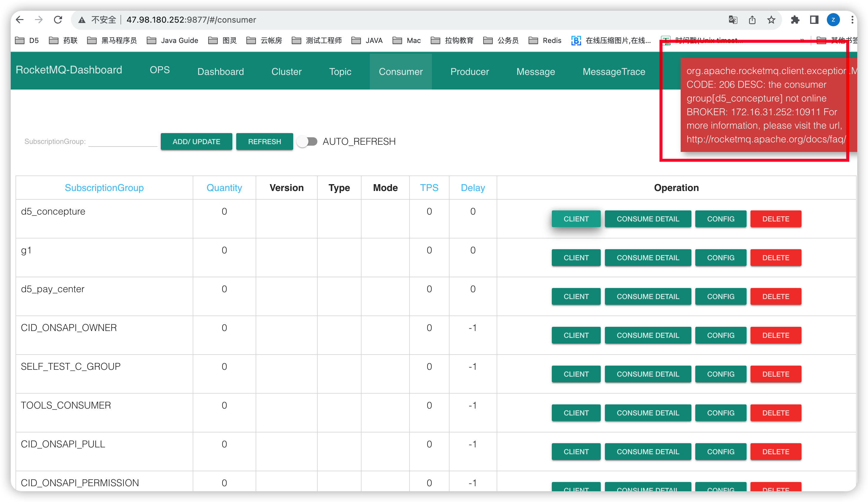Screen dimensions: 868x502
Task: Open CONSUME DETAIL for d5_concepture
Action: point(648,219)
